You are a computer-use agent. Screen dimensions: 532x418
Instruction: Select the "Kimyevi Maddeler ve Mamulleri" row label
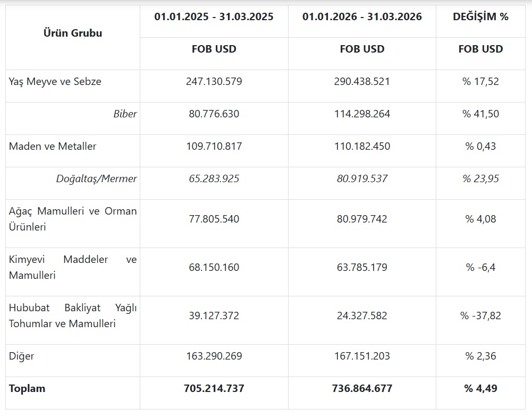point(72,267)
